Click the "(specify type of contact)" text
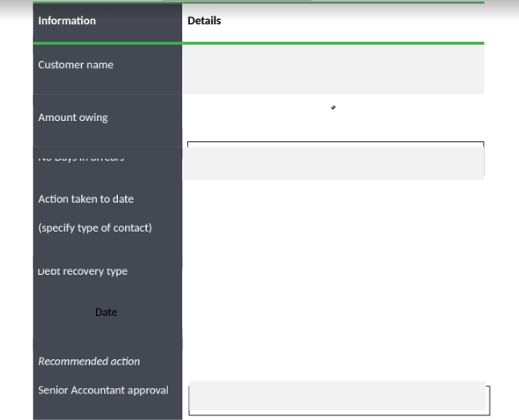This screenshot has width=519, height=420. coord(95,228)
